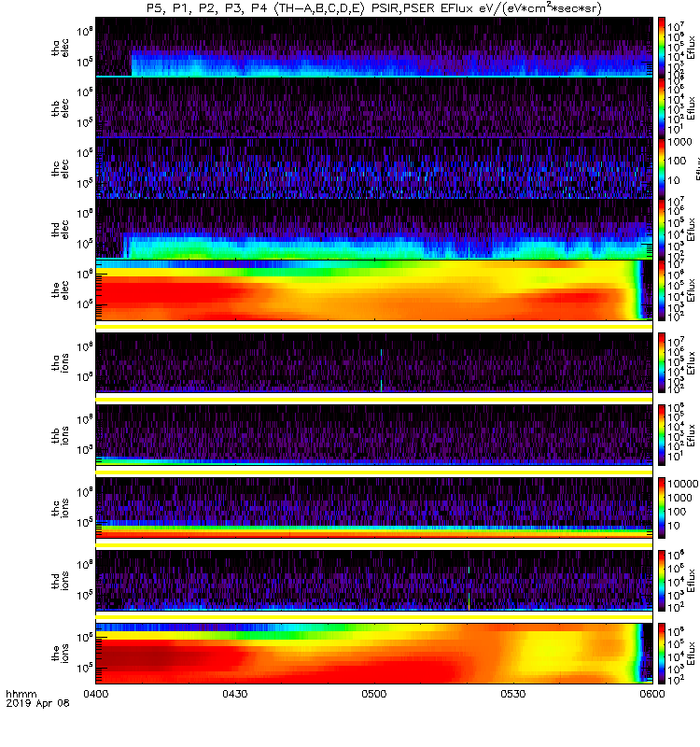
Task: Click the color bar beside thc elec panel
Action: 662,168
